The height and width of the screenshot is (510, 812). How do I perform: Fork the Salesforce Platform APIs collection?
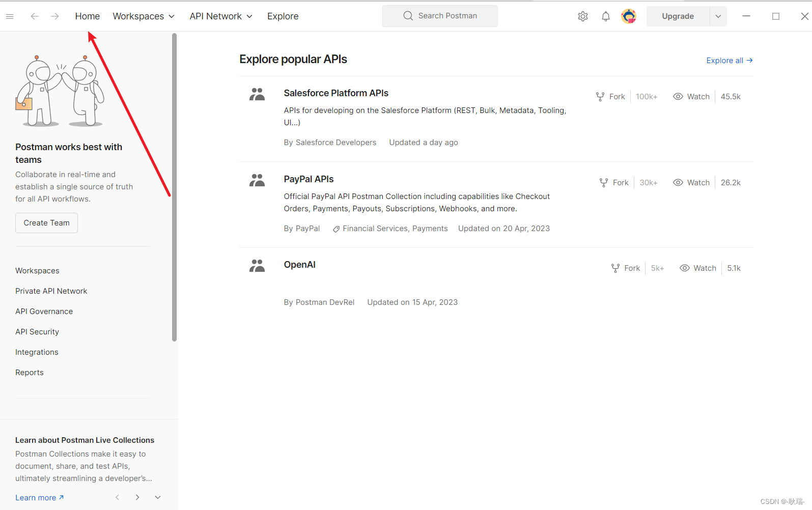tap(610, 97)
